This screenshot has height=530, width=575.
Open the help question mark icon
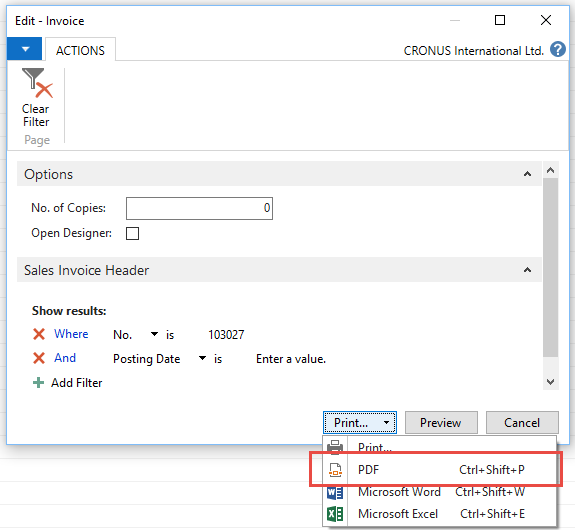557,50
